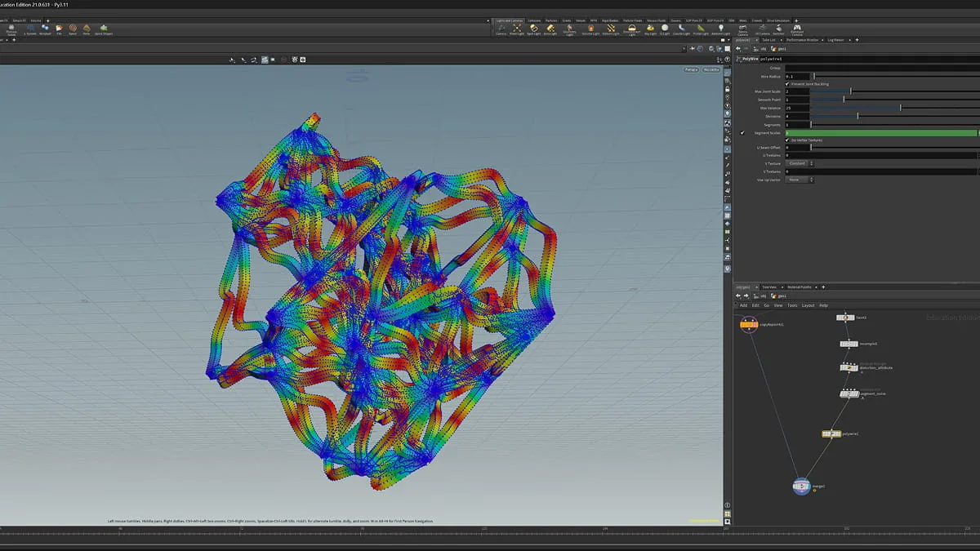The height and width of the screenshot is (551, 980).
Task: Click the Max Valence slider handle
Action: [x=901, y=108]
